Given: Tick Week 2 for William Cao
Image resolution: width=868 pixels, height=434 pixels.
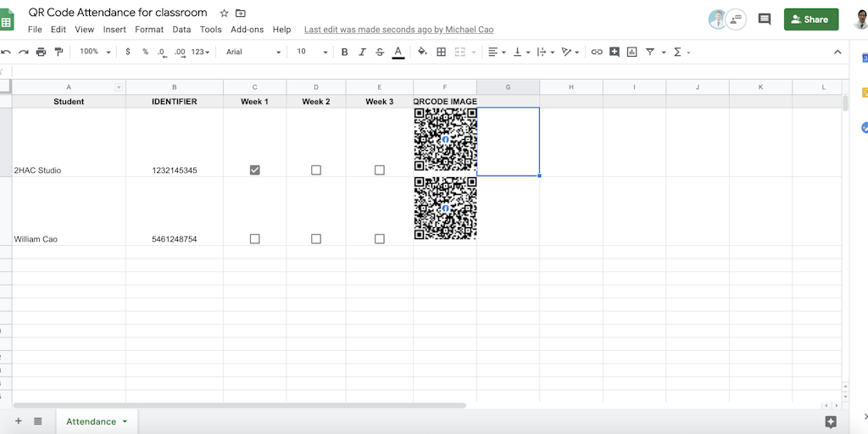Looking at the screenshot, I should [316, 238].
